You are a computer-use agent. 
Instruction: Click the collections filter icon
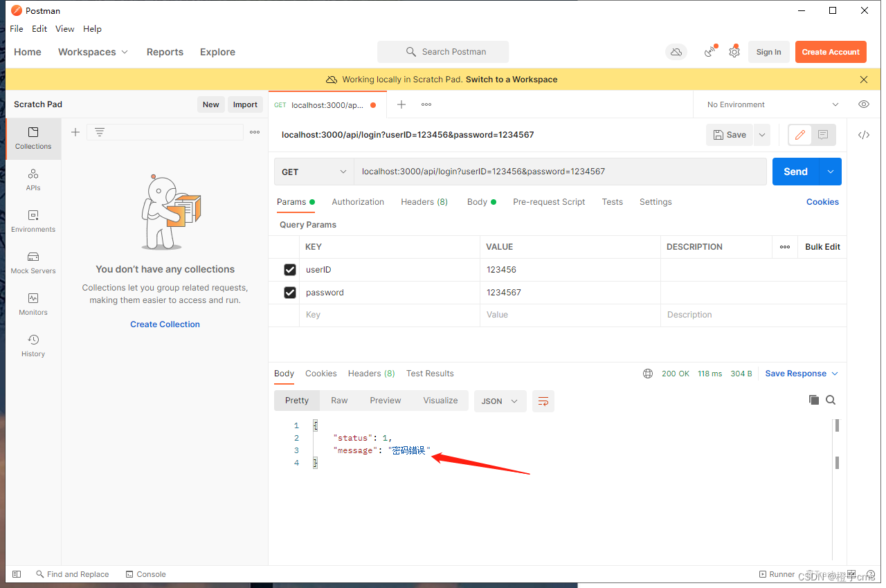click(x=100, y=132)
